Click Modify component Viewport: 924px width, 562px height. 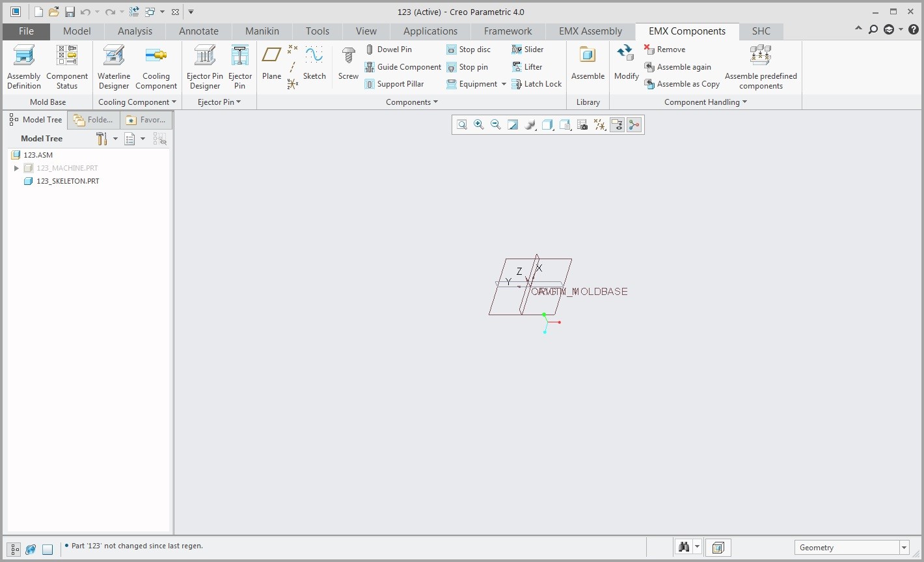point(626,63)
